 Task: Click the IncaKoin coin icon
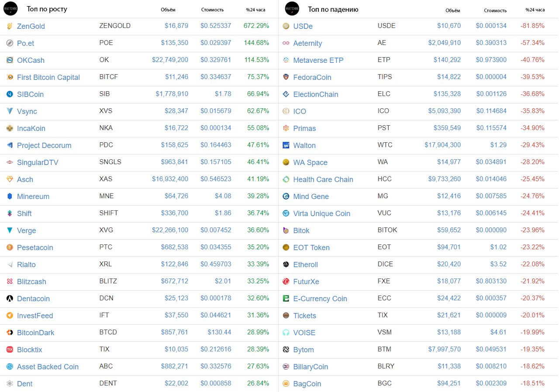click(x=10, y=128)
